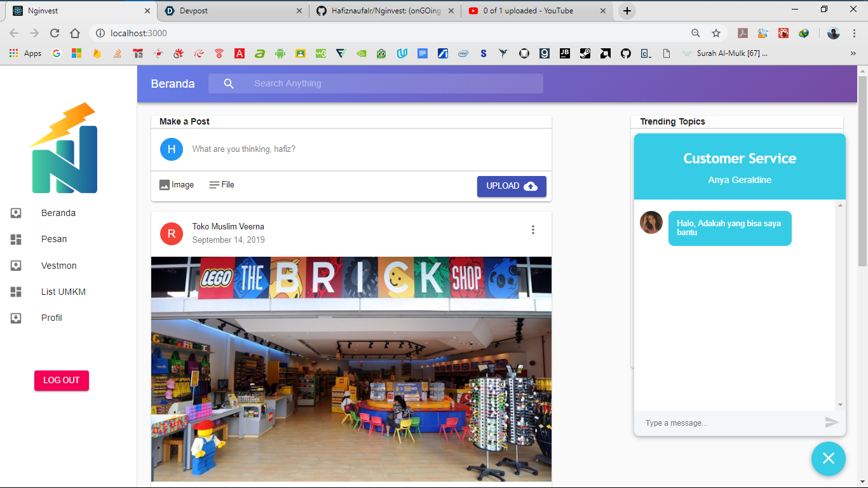Open the GitHub bookmark
Image resolution: width=868 pixels, height=488 pixels.
point(626,53)
